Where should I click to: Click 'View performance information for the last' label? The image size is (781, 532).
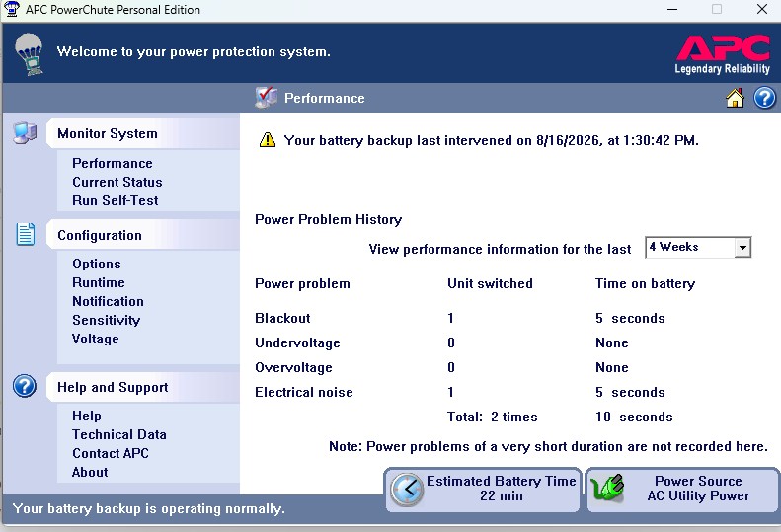[500, 249]
